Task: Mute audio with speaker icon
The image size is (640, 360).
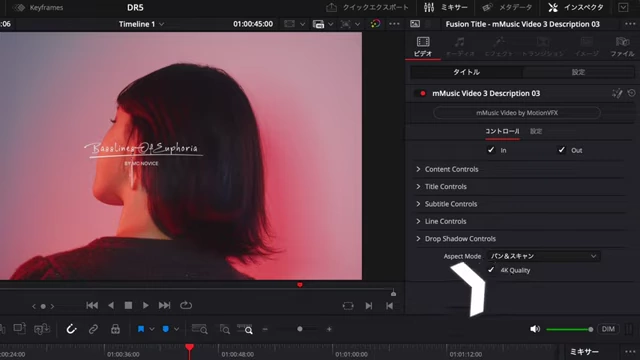Action: click(535, 329)
